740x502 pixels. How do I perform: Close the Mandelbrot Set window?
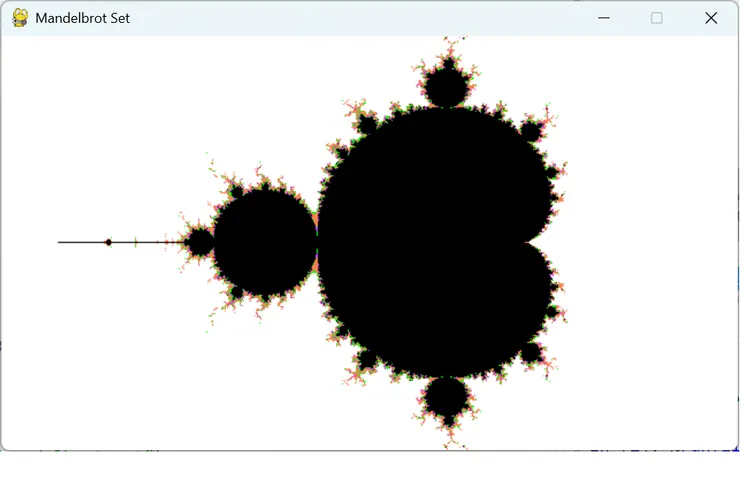[x=711, y=18]
